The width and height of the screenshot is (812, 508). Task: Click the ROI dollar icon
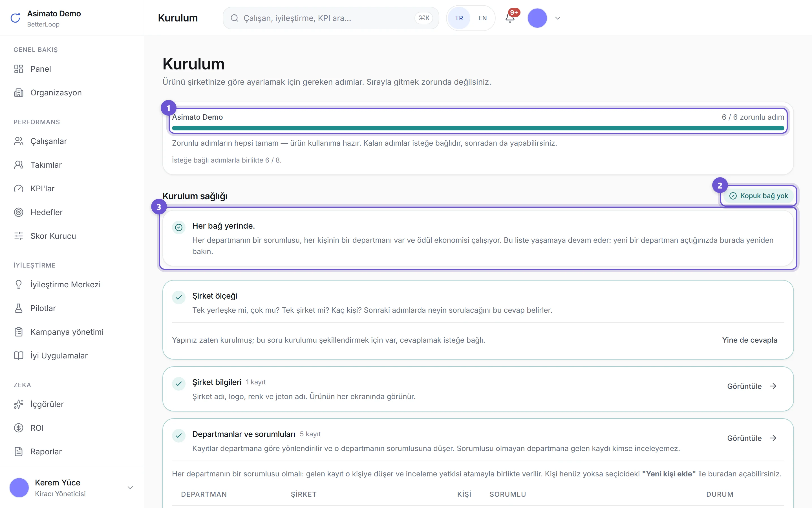(18, 428)
